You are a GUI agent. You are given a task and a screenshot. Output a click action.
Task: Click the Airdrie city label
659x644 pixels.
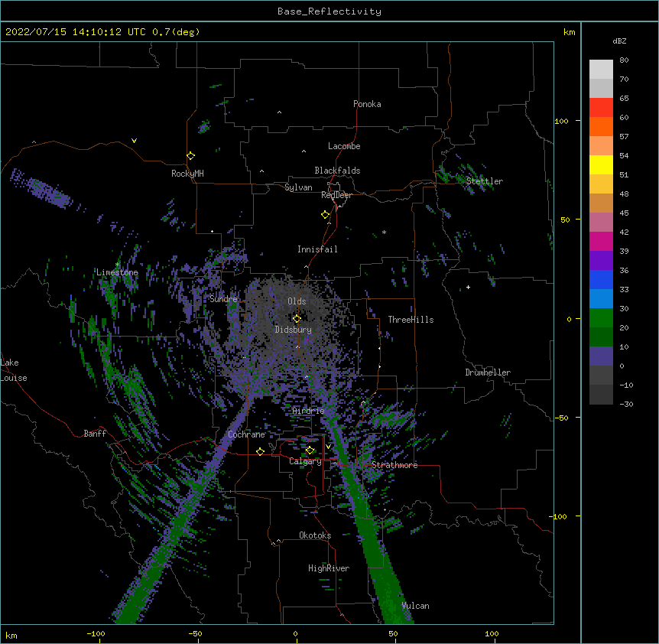pyautogui.click(x=309, y=411)
